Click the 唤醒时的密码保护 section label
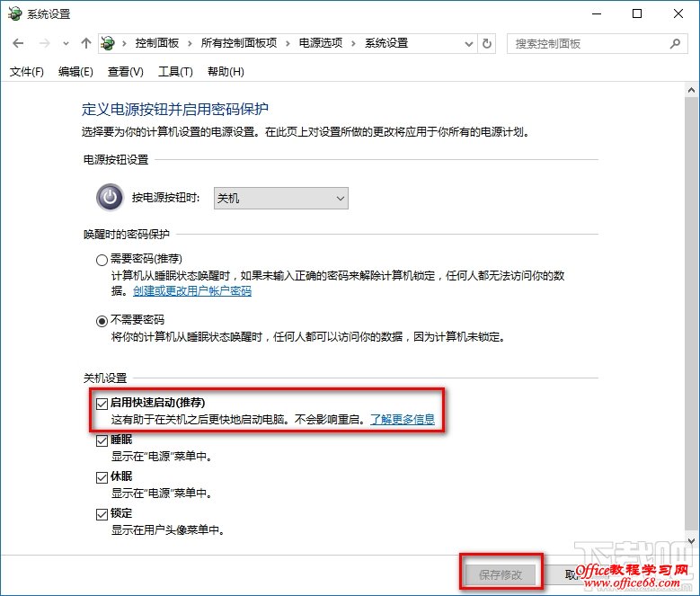 127,235
